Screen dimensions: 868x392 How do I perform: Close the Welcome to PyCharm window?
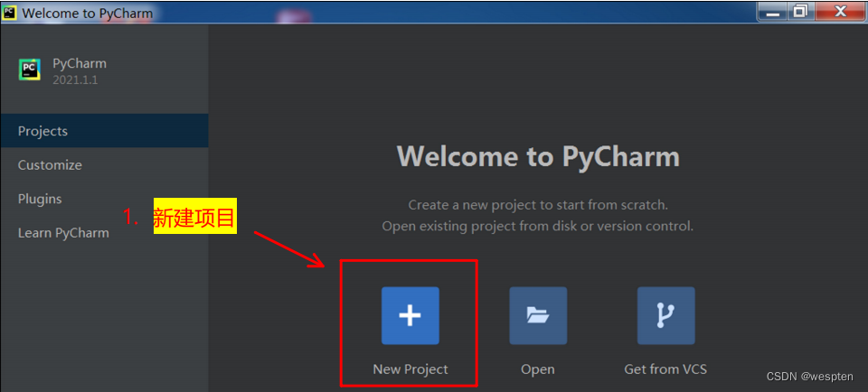[840, 11]
